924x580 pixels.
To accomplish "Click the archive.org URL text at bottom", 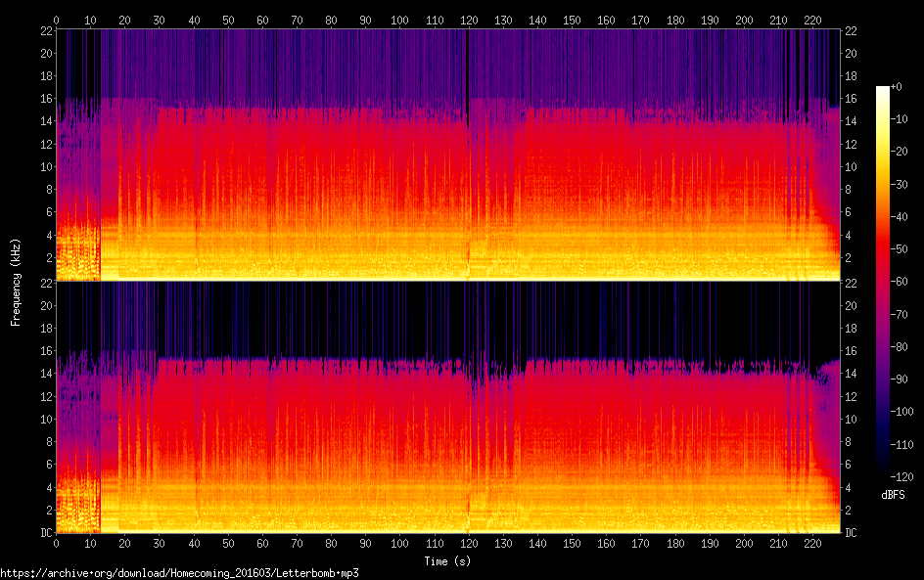I will [x=179, y=573].
